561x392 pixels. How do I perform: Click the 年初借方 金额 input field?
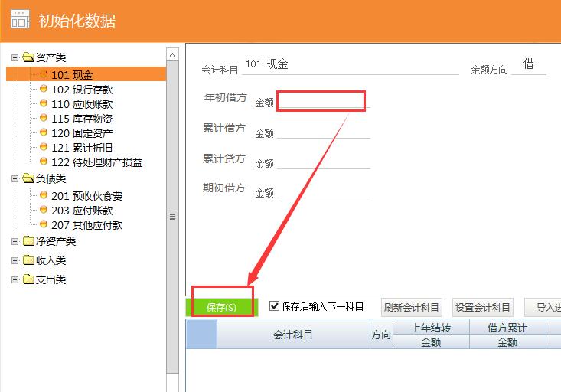tap(322, 101)
